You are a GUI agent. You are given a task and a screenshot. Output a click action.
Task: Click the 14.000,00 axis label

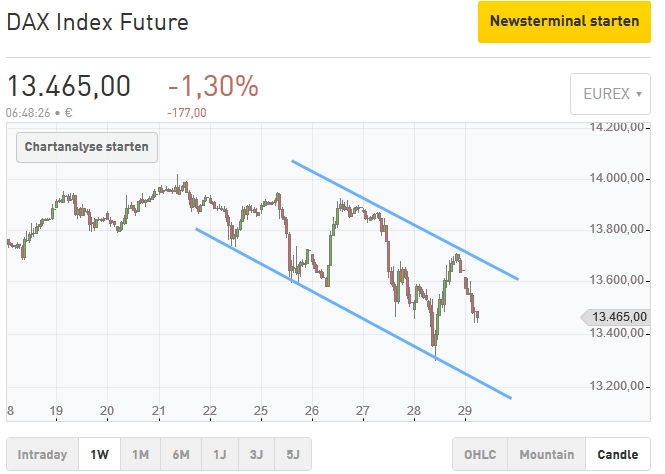tap(615, 178)
